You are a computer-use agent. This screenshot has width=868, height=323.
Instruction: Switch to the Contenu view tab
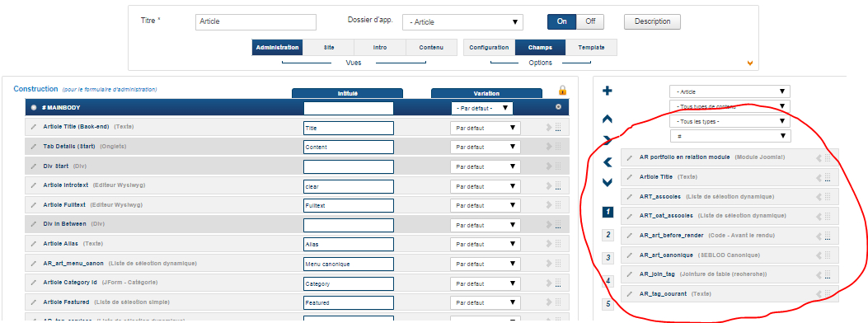click(431, 48)
